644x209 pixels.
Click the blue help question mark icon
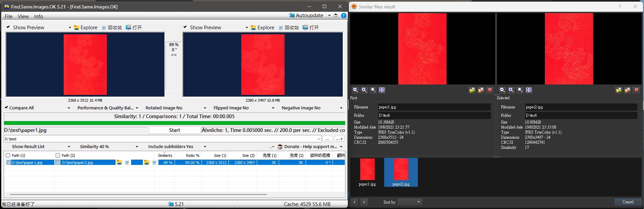coord(344,15)
